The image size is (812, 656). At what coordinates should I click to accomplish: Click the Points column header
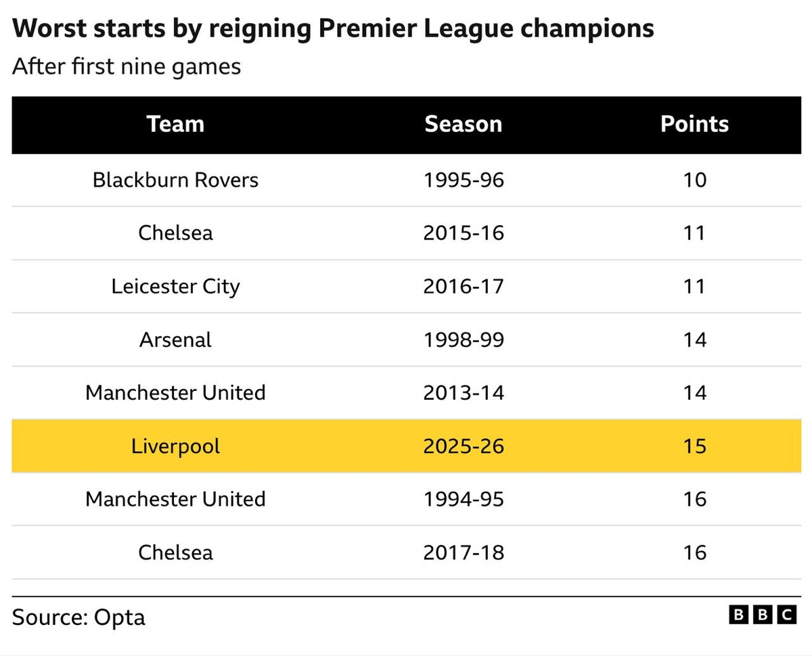click(x=694, y=124)
